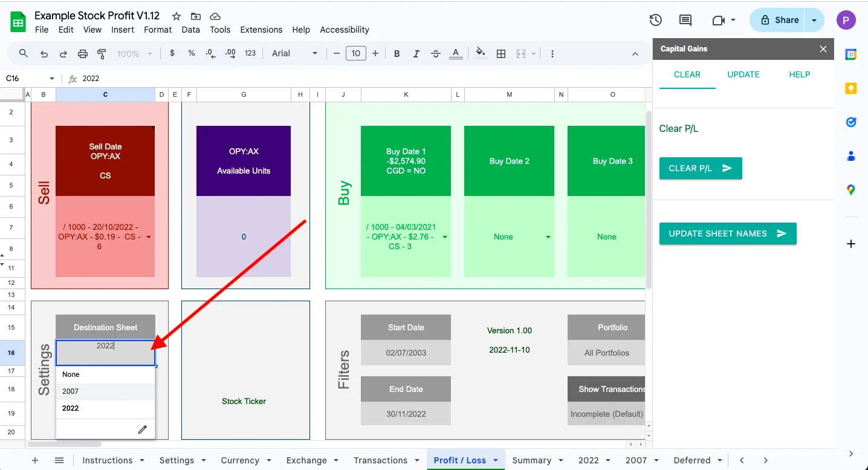Open the fill color picker

coord(481,53)
